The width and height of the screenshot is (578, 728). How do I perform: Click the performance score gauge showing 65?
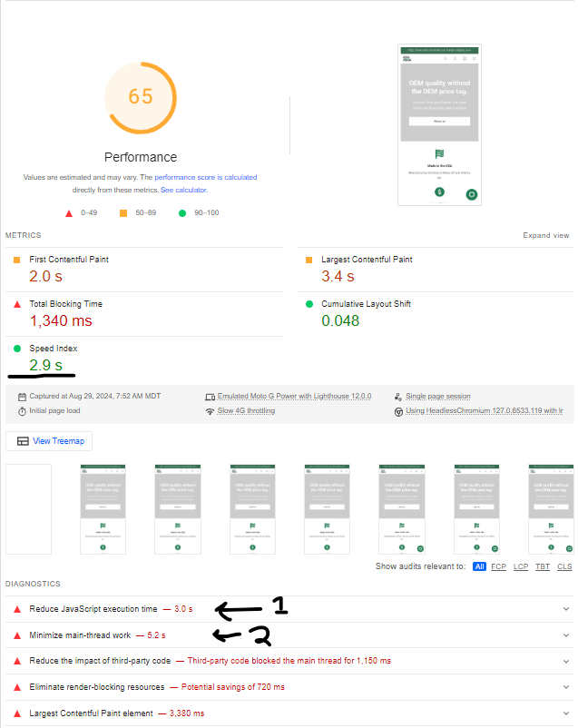[x=141, y=98]
